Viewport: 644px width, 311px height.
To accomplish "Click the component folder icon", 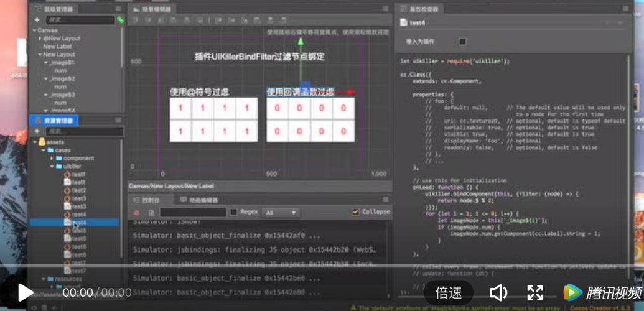I will click(x=58, y=158).
